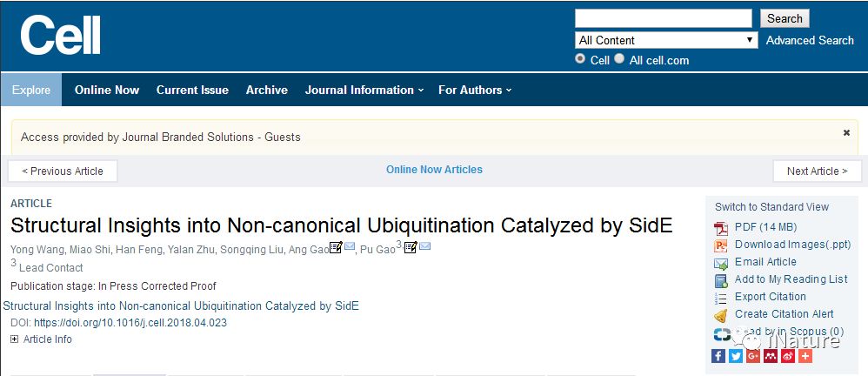This screenshot has height=376, width=868.
Task: Go to the Current Issue tab
Action: 192,90
